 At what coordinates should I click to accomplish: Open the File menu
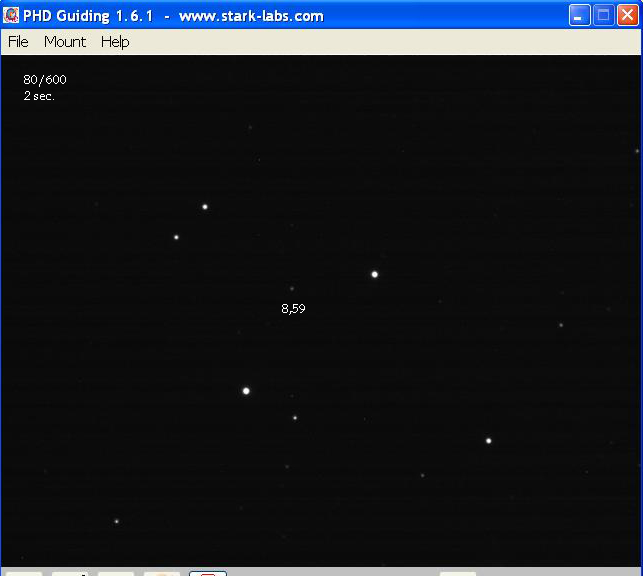pyautogui.click(x=18, y=42)
